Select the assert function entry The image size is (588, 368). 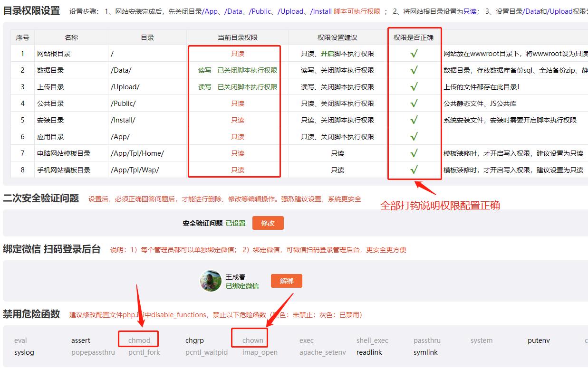[81, 340]
